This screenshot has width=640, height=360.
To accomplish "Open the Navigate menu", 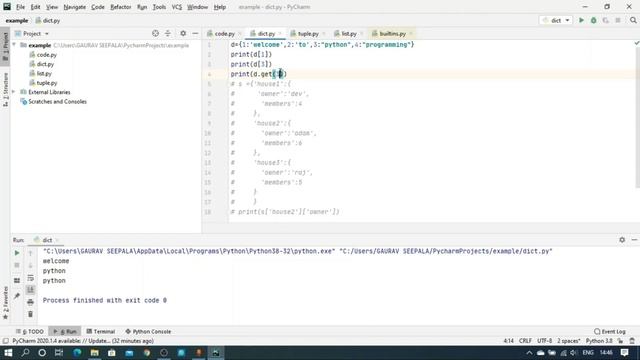I will coord(75,7).
